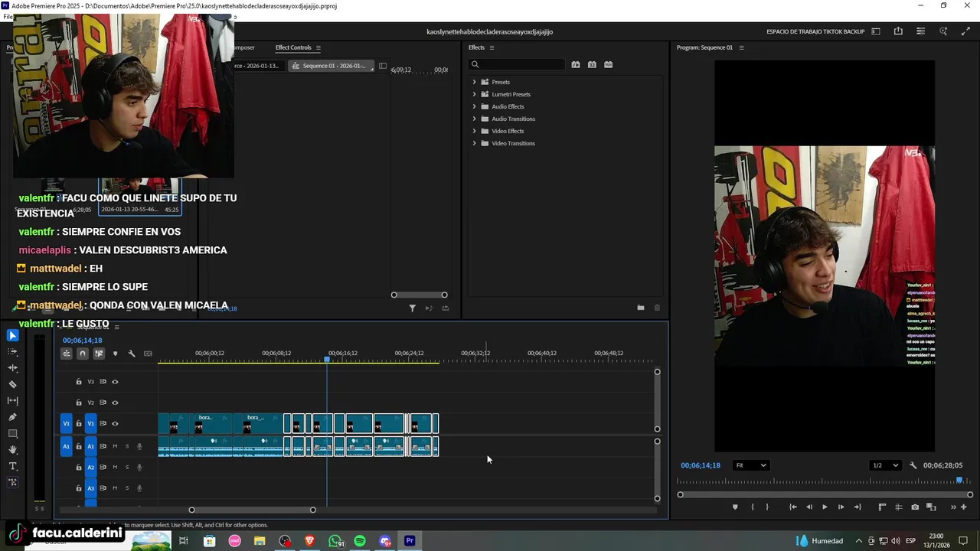Expand the Presets folder
The height and width of the screenshot is (551, 980).
click(x=474, y=82)
